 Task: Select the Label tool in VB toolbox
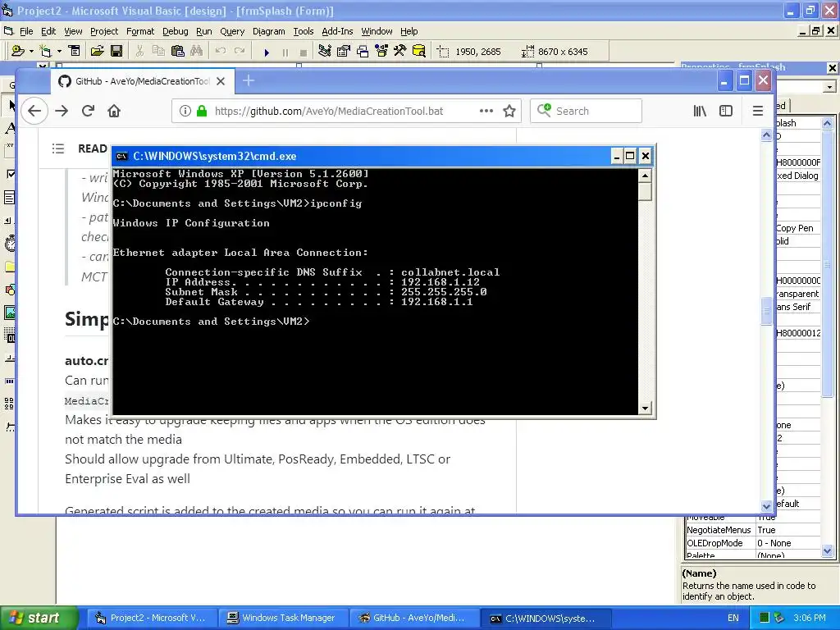(x=10, y=128)
